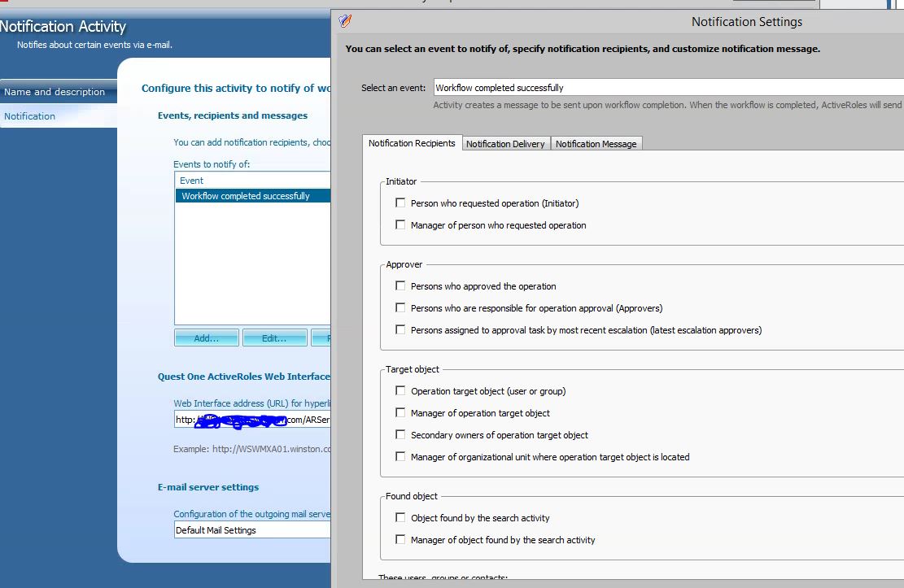Click the 'Found object' group label
Viewport: 904px width, 588px height.
pos(412,496)
